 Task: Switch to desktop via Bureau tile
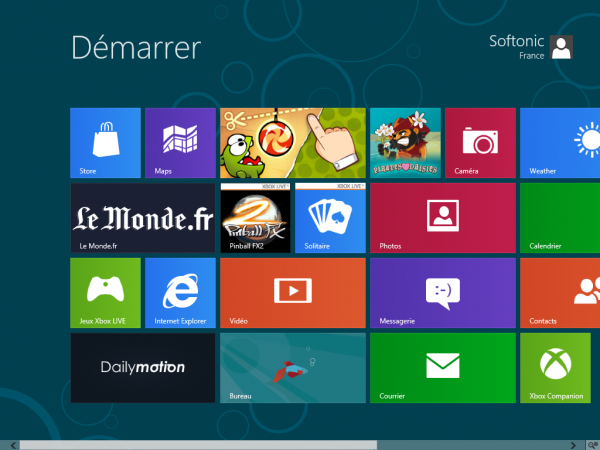pos(293,368)
